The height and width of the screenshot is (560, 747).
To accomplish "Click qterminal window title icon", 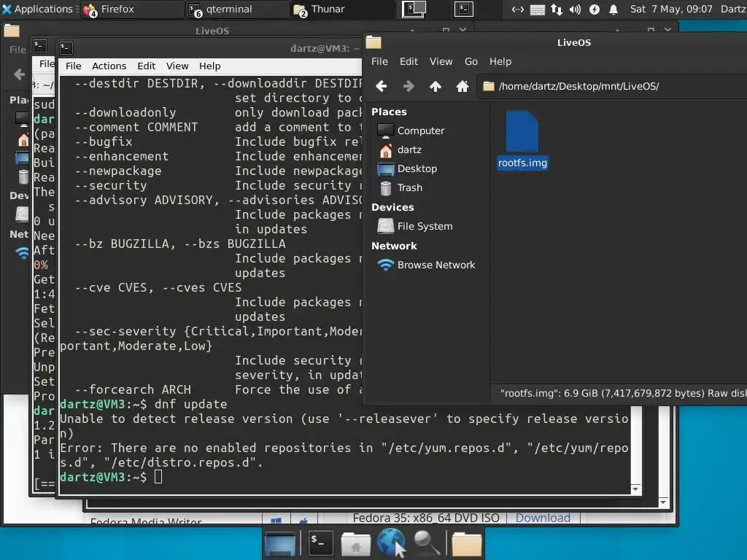I will click(66, 47).
